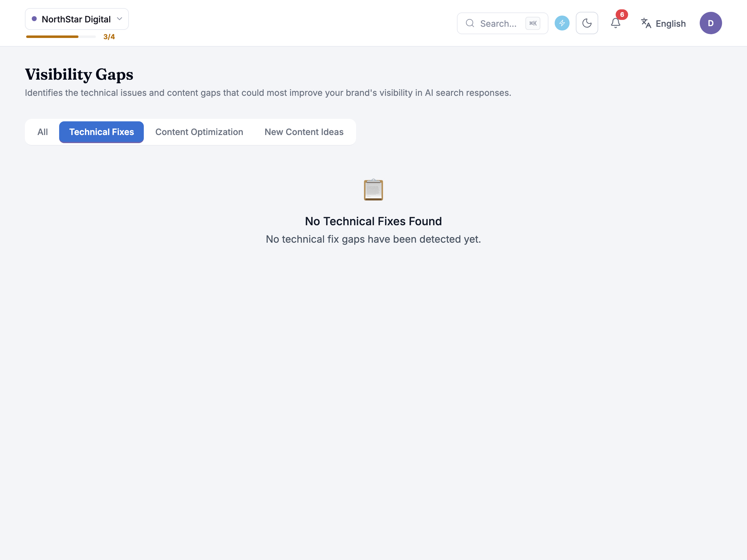This screenshot has width=747, height=560.
Task: Click the Visibility Gaps heading
Action: point(79,74)
